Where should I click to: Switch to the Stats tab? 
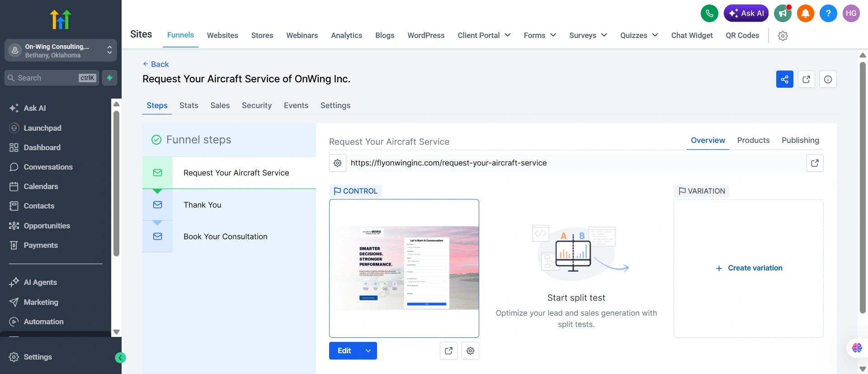pyautogui.click(x=189, y=105)
